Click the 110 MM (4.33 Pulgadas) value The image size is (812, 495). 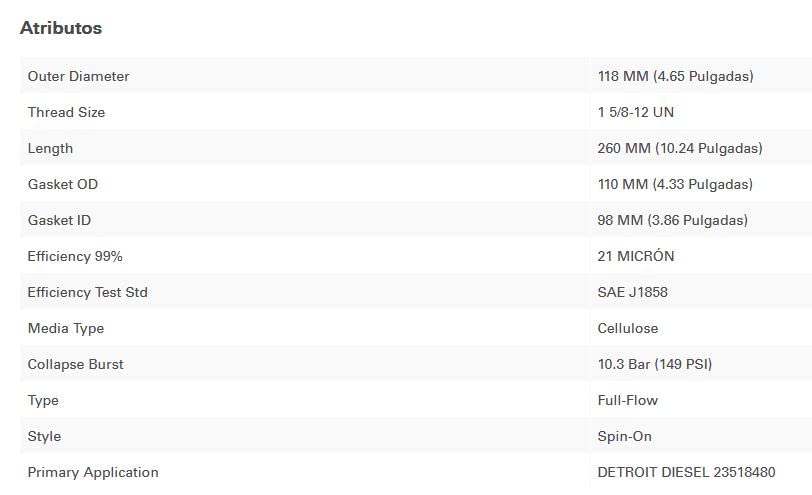click(675, 184)
